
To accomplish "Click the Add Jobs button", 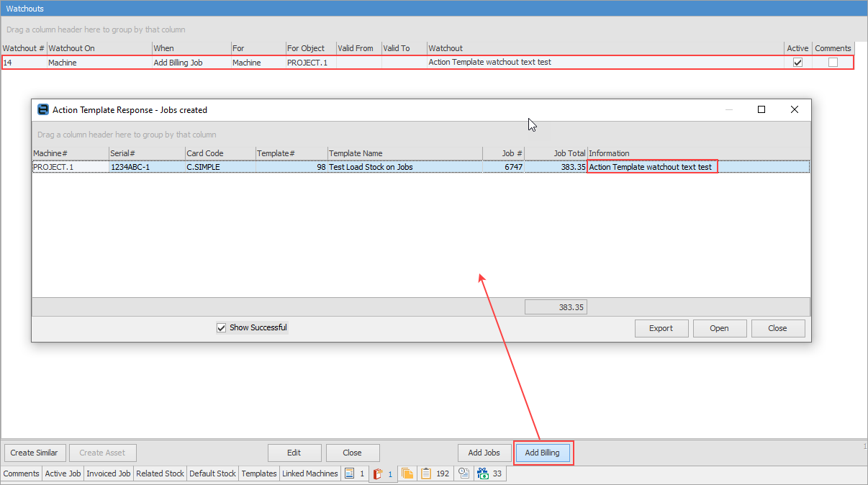I will [484, 453].
